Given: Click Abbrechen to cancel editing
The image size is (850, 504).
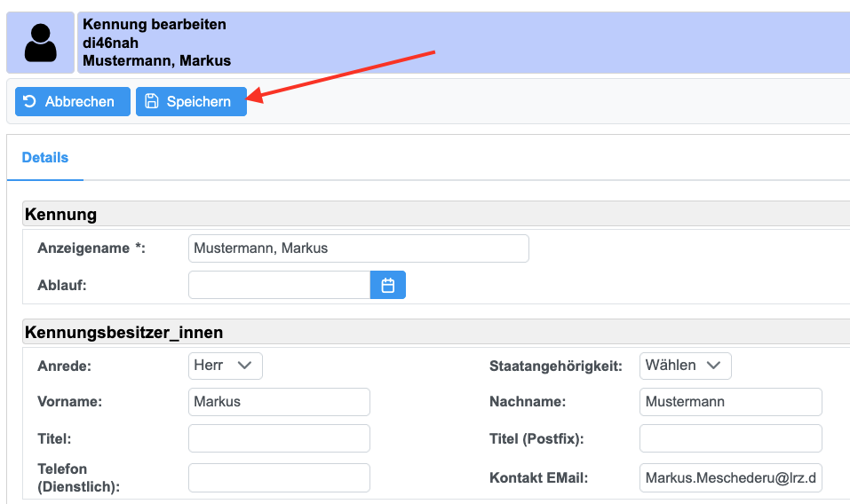Looking at the screenshot, I should pos(73,101).
